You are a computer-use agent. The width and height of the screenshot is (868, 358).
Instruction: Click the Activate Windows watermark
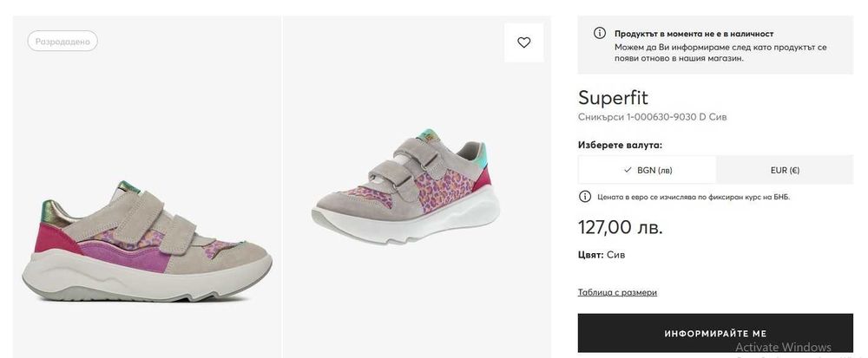[x=783, y=348]
